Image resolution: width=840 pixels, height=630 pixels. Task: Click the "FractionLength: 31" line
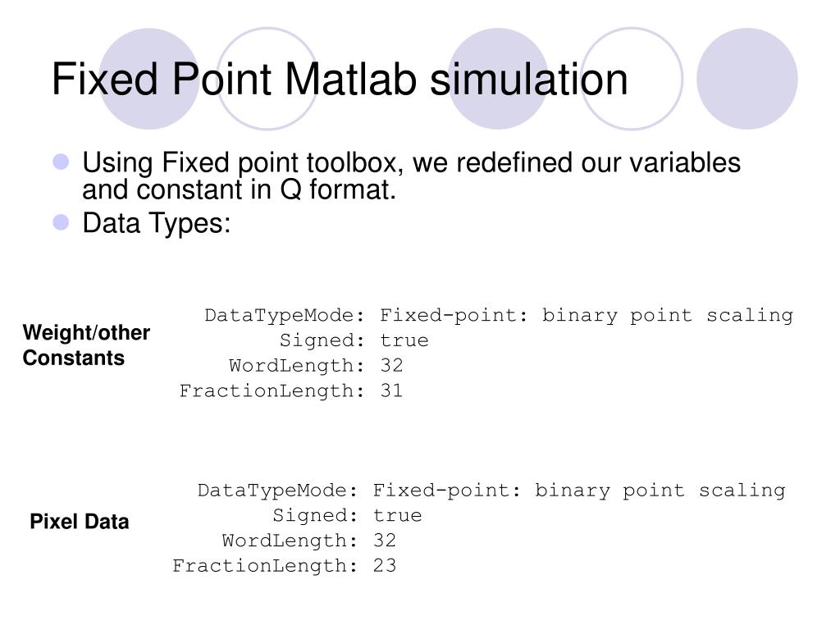291,390
